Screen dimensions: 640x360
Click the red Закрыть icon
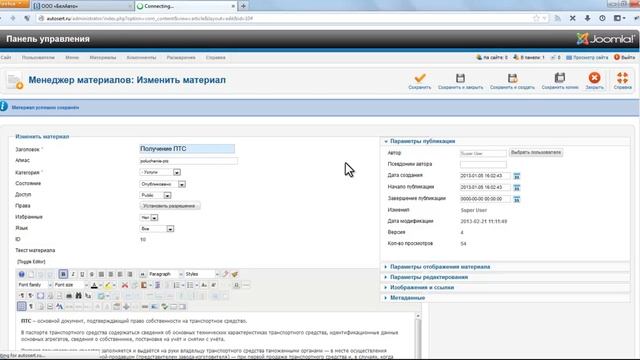(594, 78)
